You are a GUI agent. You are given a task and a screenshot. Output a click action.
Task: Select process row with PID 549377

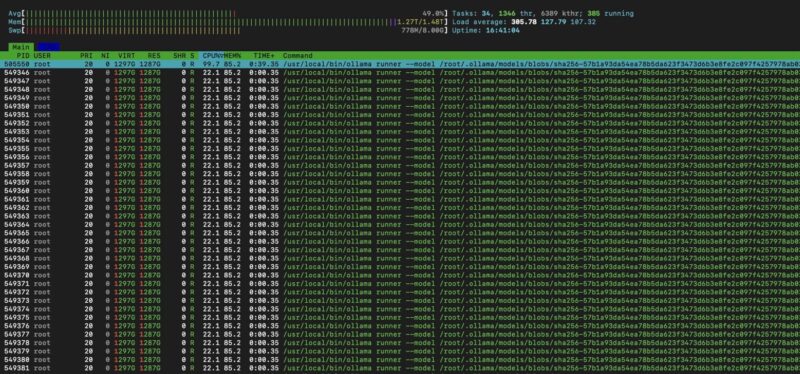[x=400, y=334]
